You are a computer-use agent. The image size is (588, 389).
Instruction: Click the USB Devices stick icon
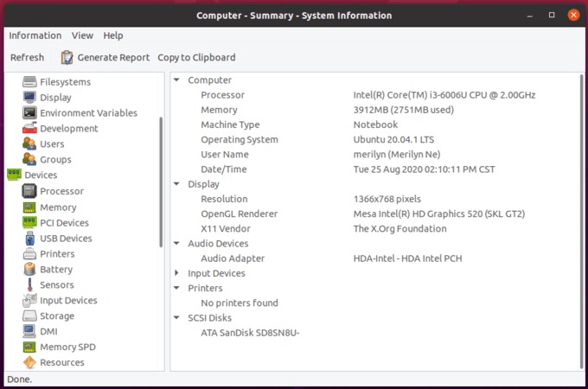click(x=29, y=239)
